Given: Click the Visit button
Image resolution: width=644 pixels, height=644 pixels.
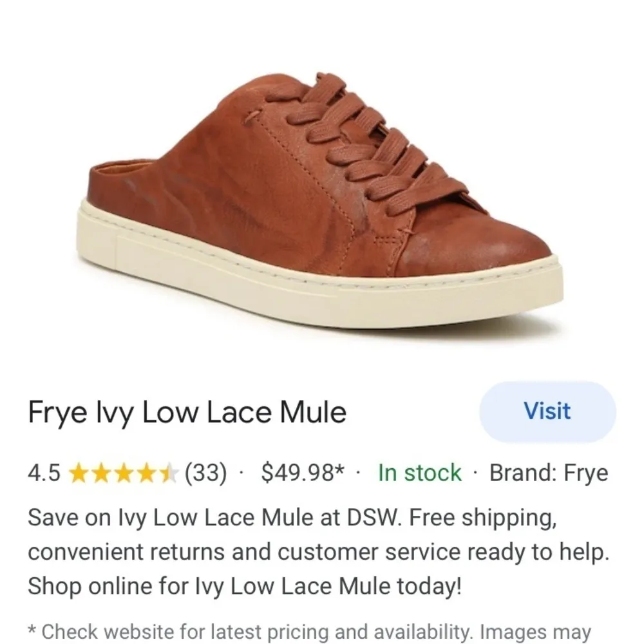Looking at the screenshot, I should [547, 412].
